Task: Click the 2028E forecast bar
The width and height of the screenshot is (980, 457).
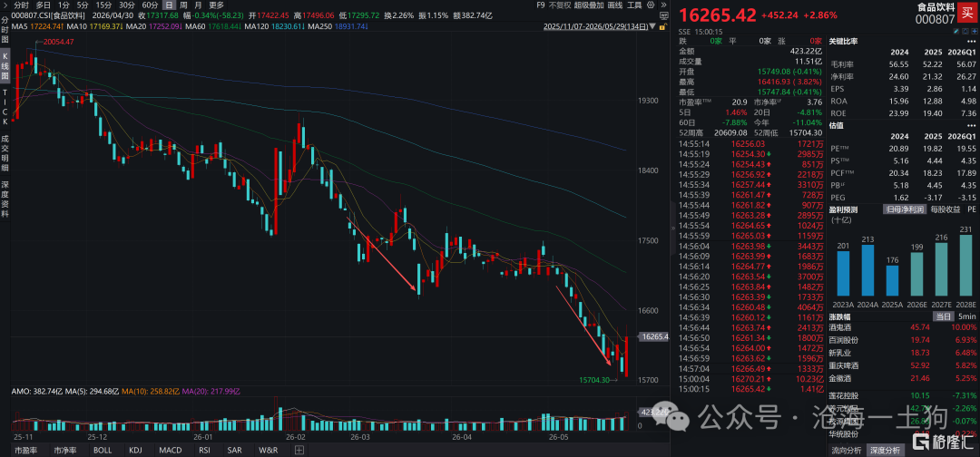Action: [966, 266]
